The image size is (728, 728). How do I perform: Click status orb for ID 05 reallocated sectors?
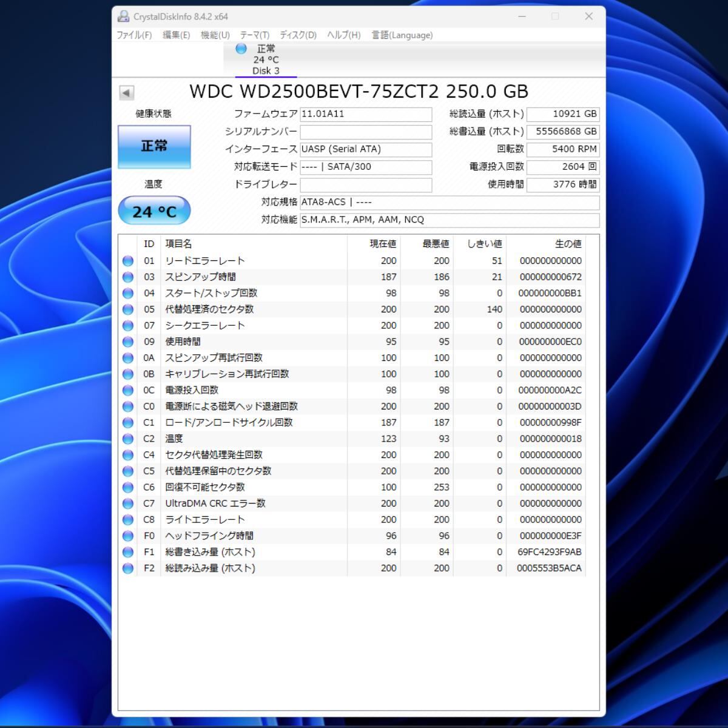pyautogui.click(x=128, y=309)
